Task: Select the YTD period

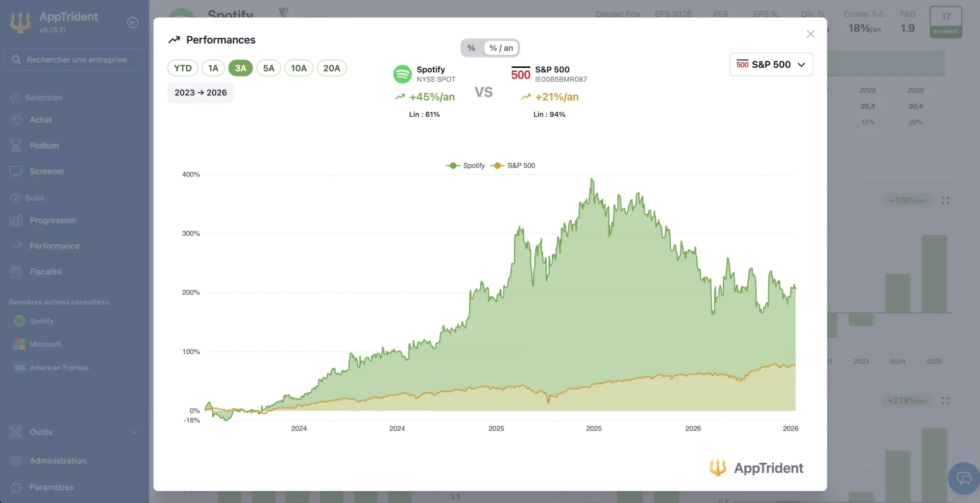Action: [x=183, y=68]
